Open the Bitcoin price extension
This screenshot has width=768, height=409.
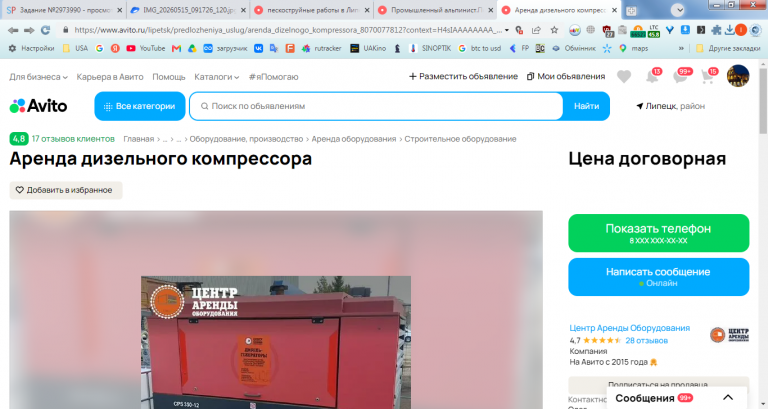point(638,31)
